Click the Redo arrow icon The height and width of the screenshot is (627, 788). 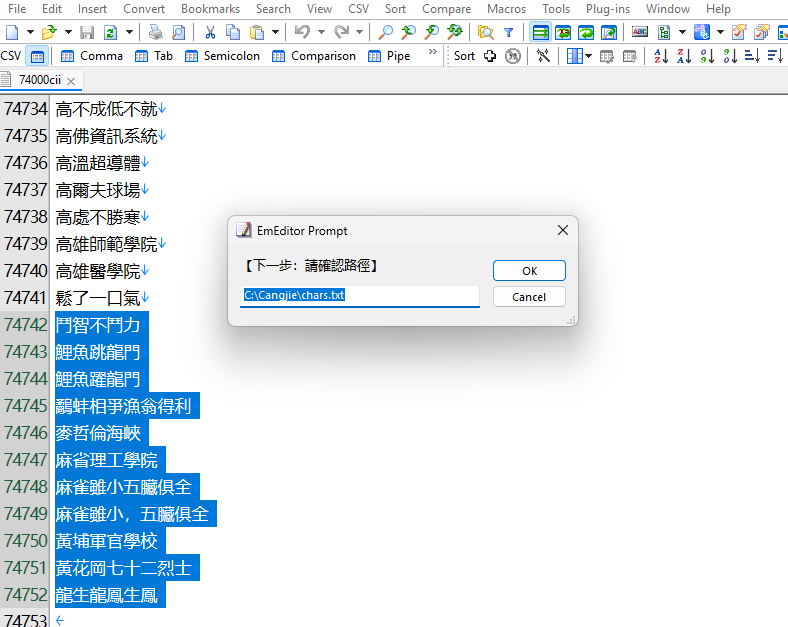tap(342, 33)
